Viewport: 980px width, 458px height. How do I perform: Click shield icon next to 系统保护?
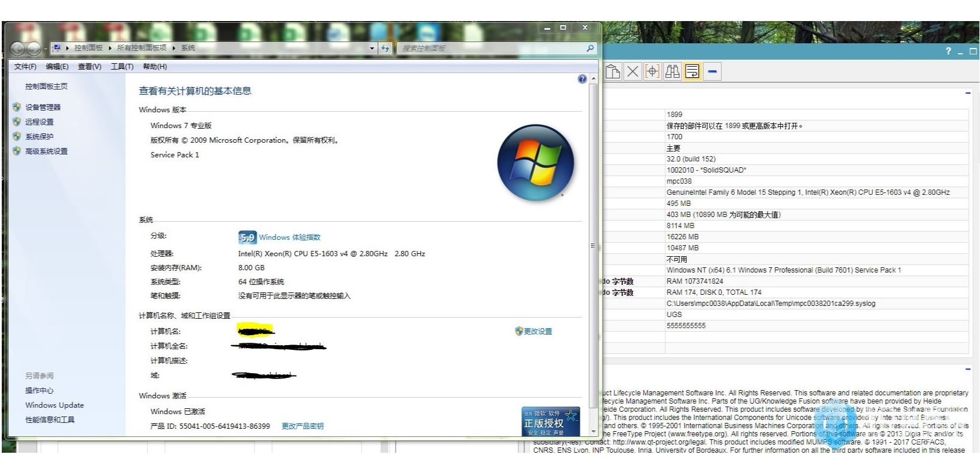pos(16,136)
